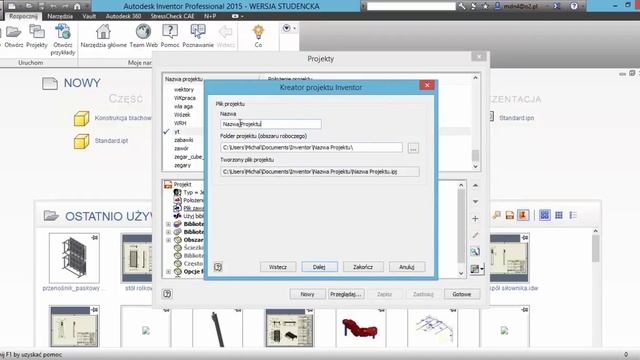Click yellow cube beside Standard.ipt
Screen dimensions: 640x360
pyautogui.click(x=81, y=141)
